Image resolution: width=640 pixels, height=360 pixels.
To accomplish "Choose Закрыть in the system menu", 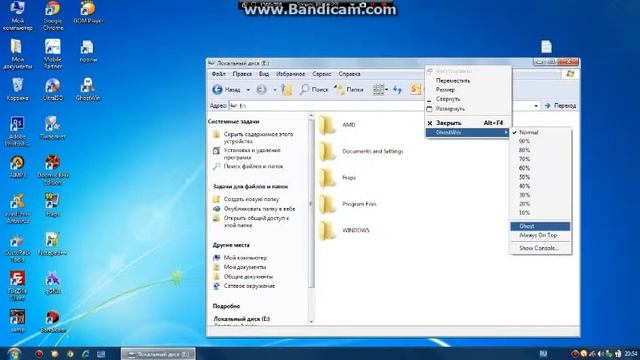I will (x=467, y=123).
